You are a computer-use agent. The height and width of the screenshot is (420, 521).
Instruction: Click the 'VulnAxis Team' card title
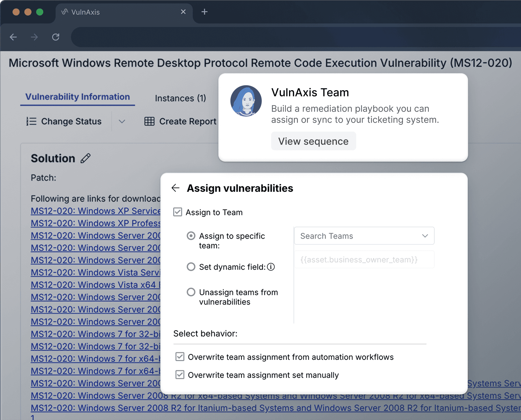point(310,93)
